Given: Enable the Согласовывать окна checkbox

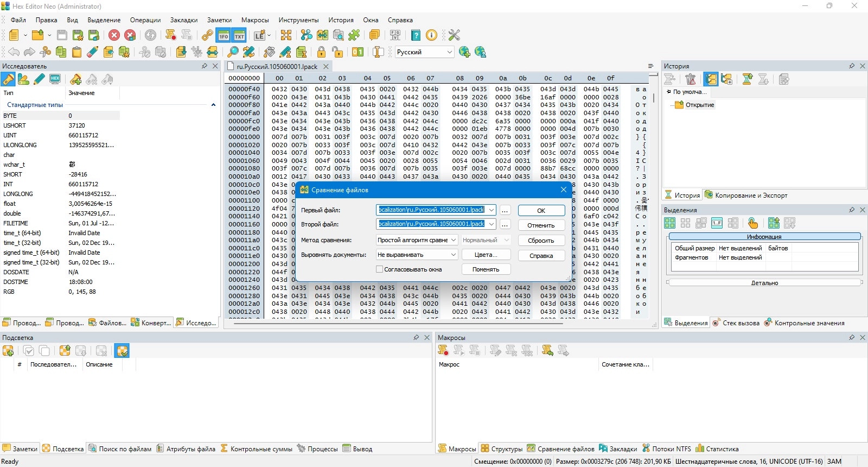Looking at the screenshot, I should [380, 269].
